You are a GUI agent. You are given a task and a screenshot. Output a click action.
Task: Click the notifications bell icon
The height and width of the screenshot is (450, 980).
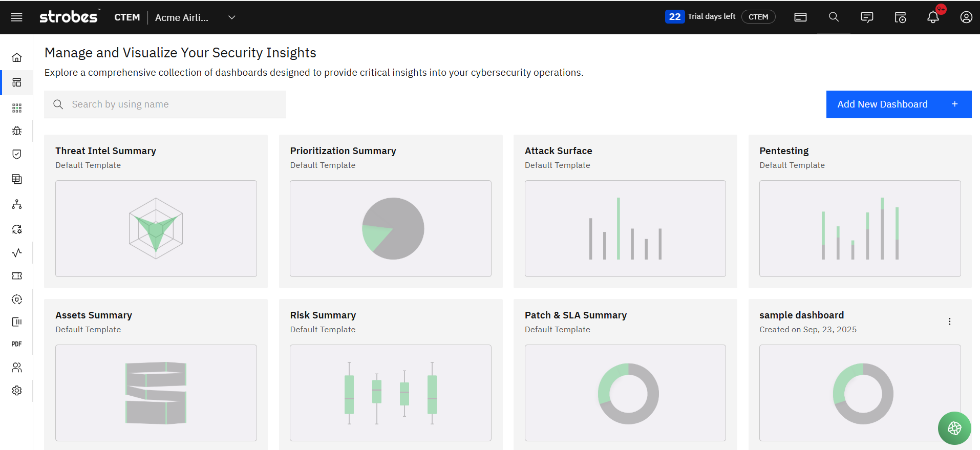(933, 17)
